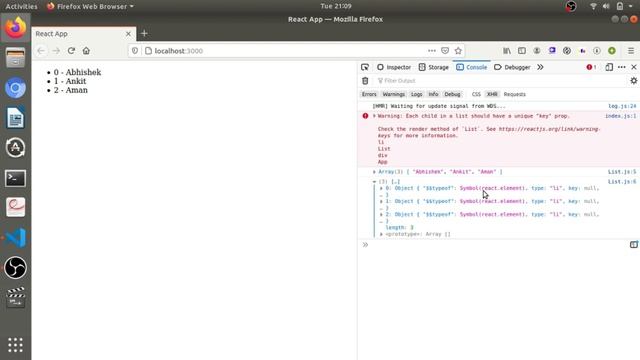Go to the Firefox home page
Screen dimensions: 640x360
[86, 51]
